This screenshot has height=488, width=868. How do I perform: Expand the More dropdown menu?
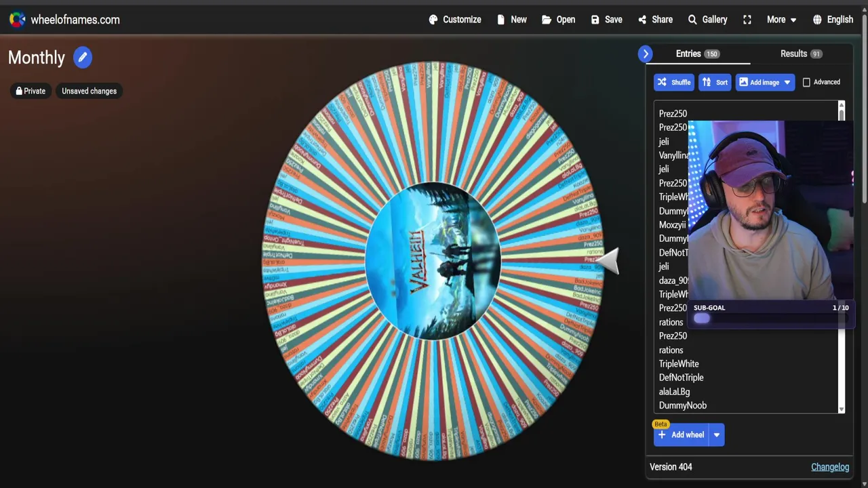click(781, 20)
